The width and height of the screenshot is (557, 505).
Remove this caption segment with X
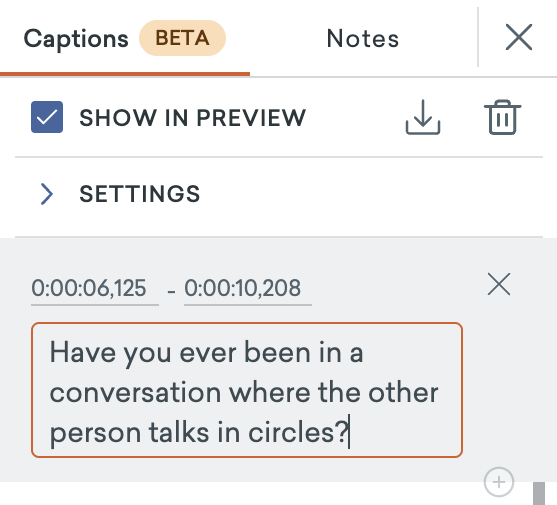[x=499, y=284]
